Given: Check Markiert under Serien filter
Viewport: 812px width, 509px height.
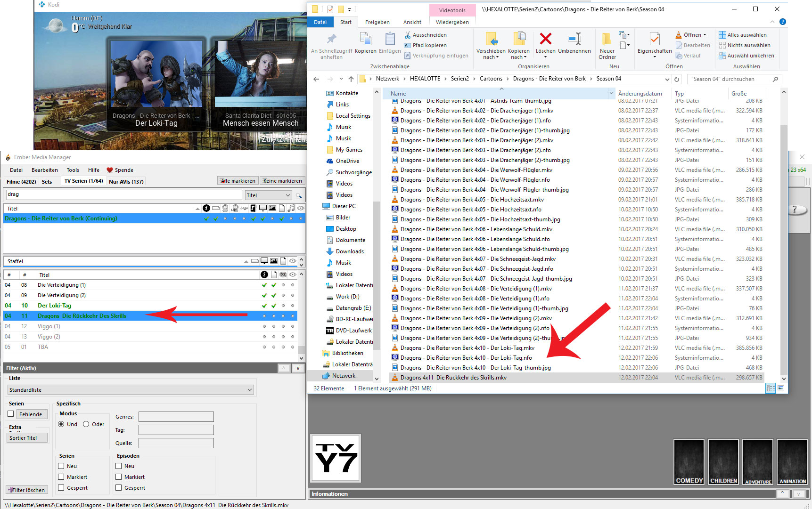Looking at the screenshot, I should coord(61,477).
